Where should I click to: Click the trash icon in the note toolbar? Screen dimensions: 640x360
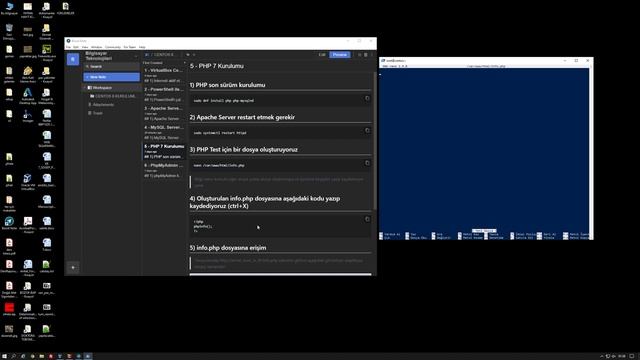point(366,55)
